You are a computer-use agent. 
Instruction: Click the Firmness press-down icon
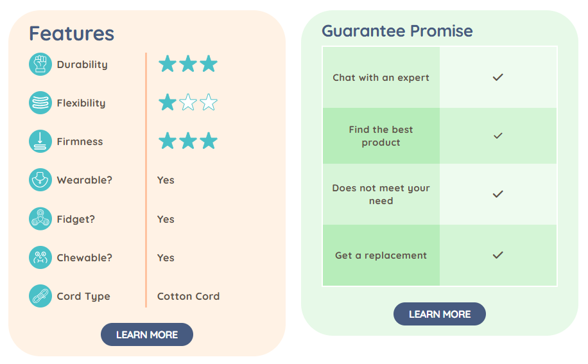coord(40,141)
